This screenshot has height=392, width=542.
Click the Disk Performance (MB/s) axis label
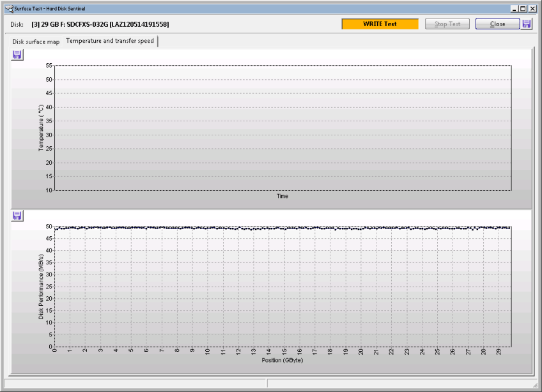coord(42,286)
